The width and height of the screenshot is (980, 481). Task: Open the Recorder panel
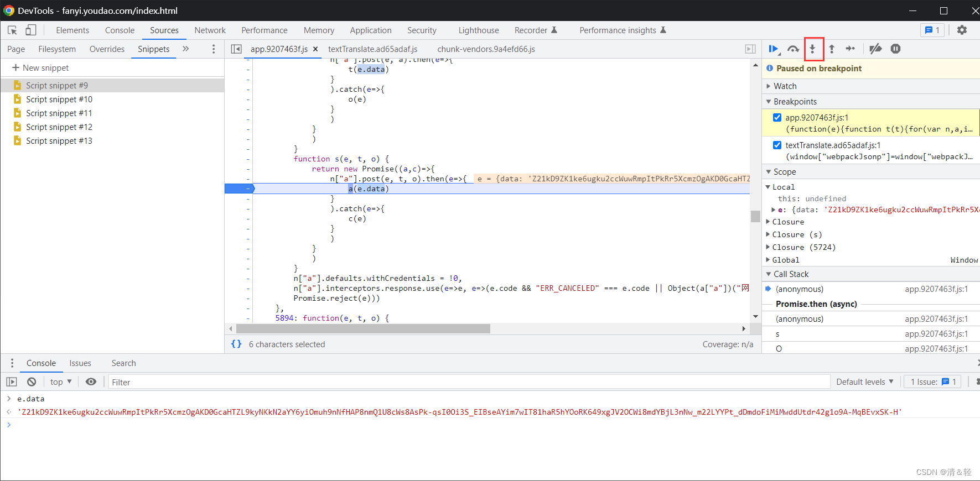click(x=536, y=30)
